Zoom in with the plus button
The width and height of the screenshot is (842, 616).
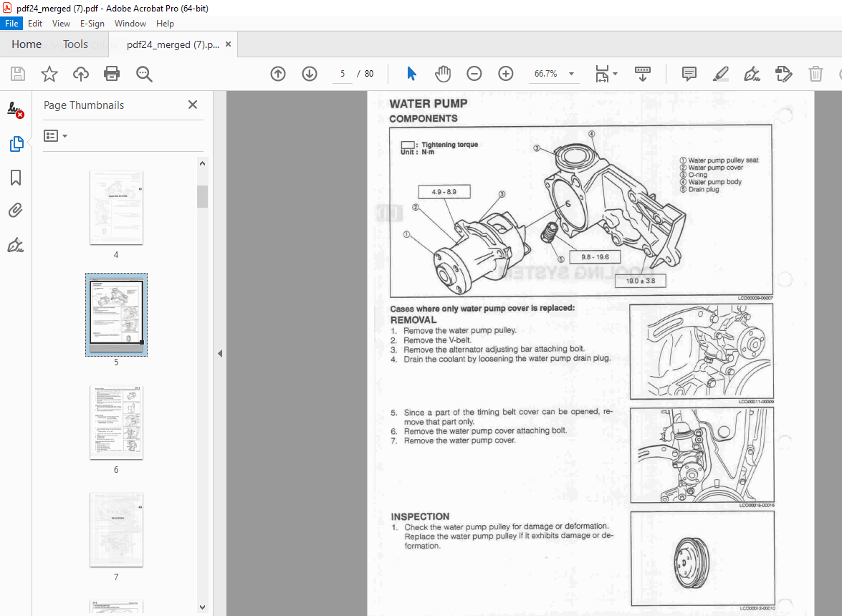(505, 74)
